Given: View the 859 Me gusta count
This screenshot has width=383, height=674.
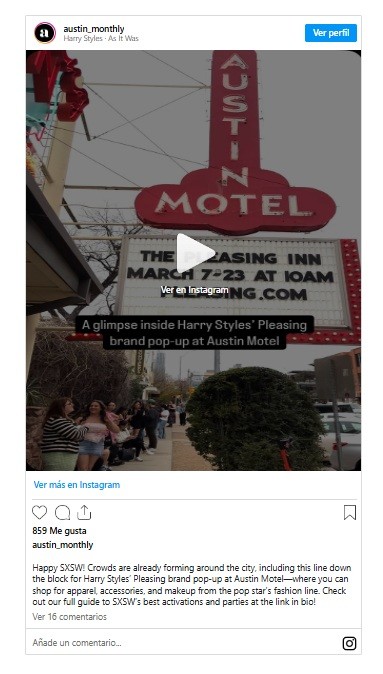Looking at the screenshot, I should (59, 531).
